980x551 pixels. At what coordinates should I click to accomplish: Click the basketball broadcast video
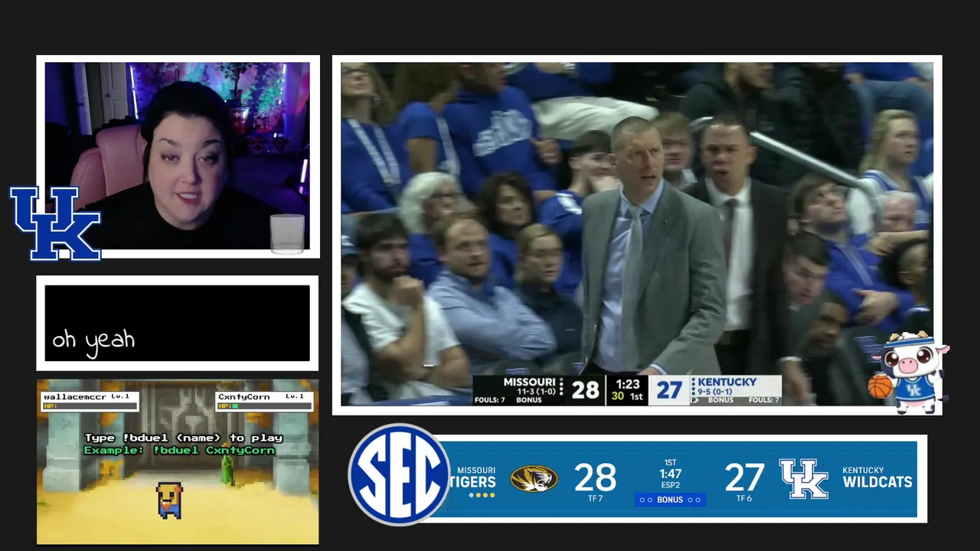[x=637, y=234]
